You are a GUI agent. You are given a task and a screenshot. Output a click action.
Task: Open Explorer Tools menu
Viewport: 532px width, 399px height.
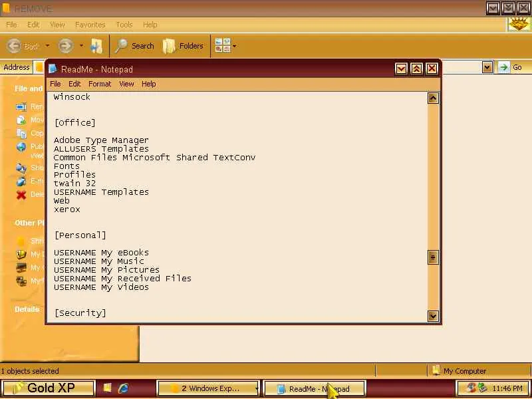pos(124,25)
